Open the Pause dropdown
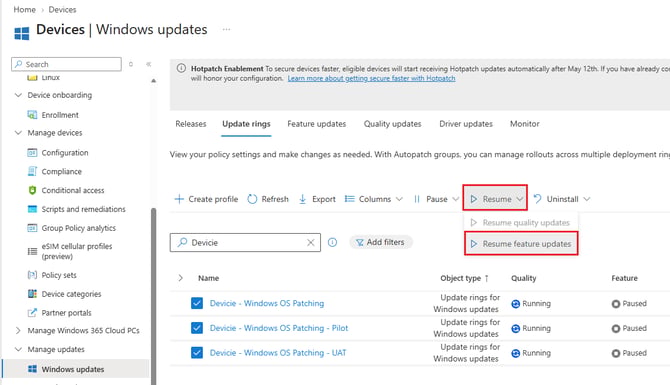Viewport: 670px width, 385px height. [435, 199]
